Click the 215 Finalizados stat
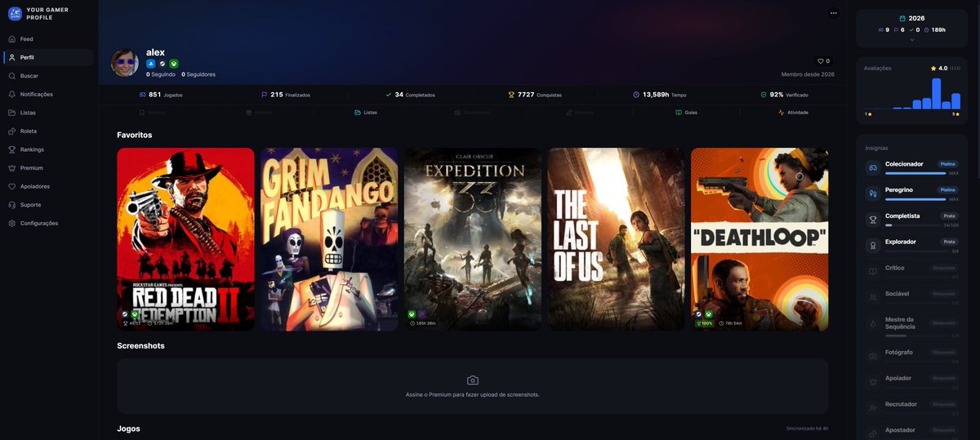 click(286, 95)
